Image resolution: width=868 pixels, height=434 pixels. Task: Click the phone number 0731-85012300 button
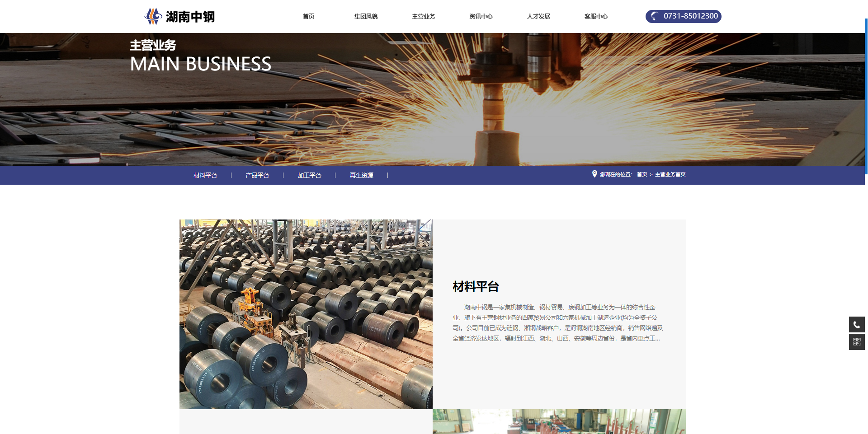(683, 16)
